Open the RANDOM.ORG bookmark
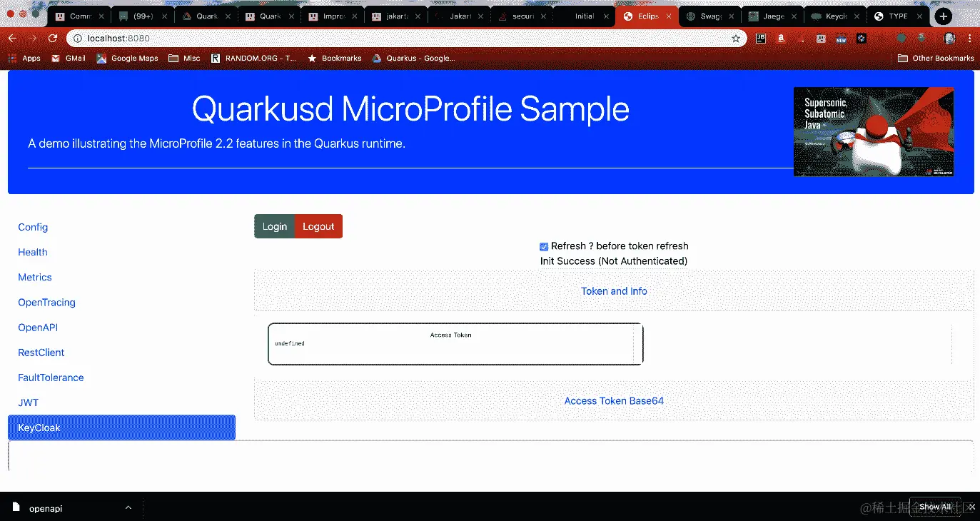Screen dimensions: 980x521 (x=253, y=58)
